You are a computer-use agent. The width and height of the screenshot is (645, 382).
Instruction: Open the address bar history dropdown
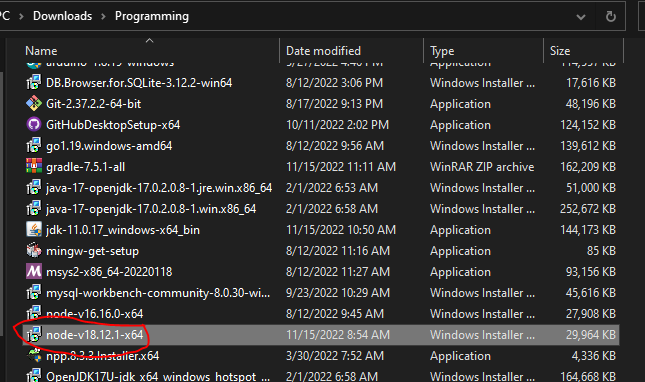581,17
